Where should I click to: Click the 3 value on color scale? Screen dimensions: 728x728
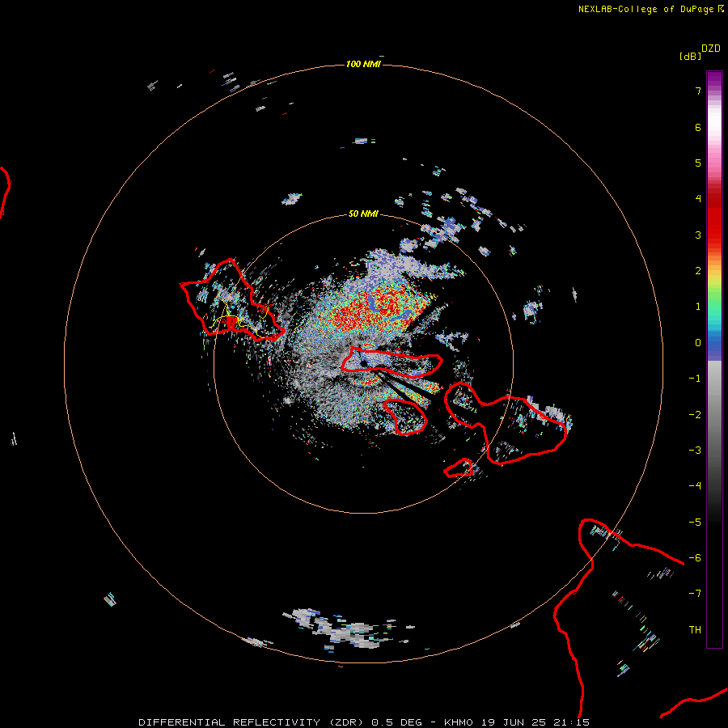(x=698, y=235)
